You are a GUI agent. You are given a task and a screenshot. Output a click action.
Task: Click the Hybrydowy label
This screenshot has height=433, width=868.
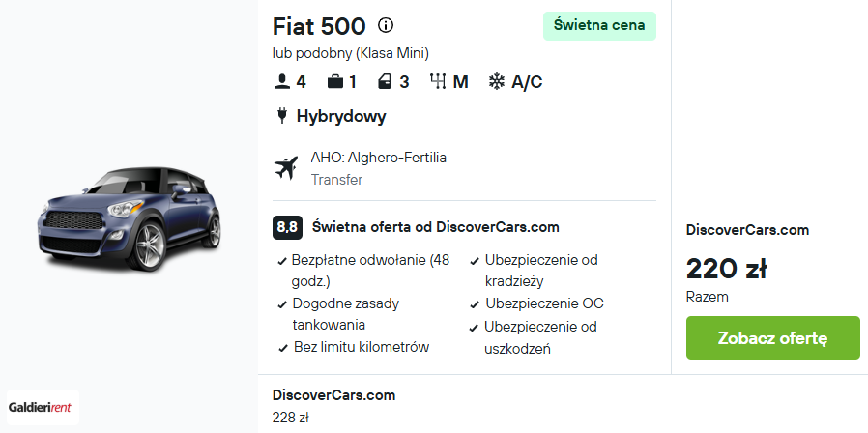341,116
